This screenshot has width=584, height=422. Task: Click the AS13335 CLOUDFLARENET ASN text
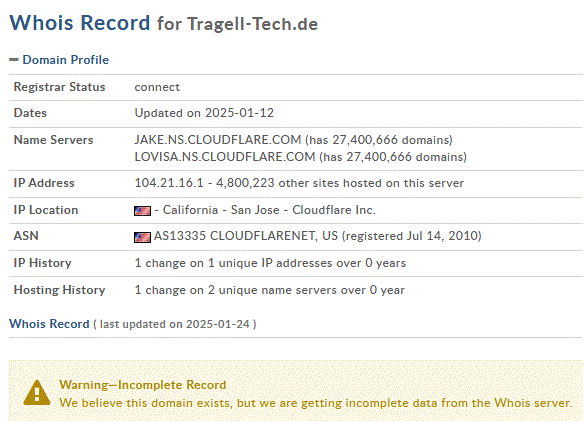coord(246,236)
